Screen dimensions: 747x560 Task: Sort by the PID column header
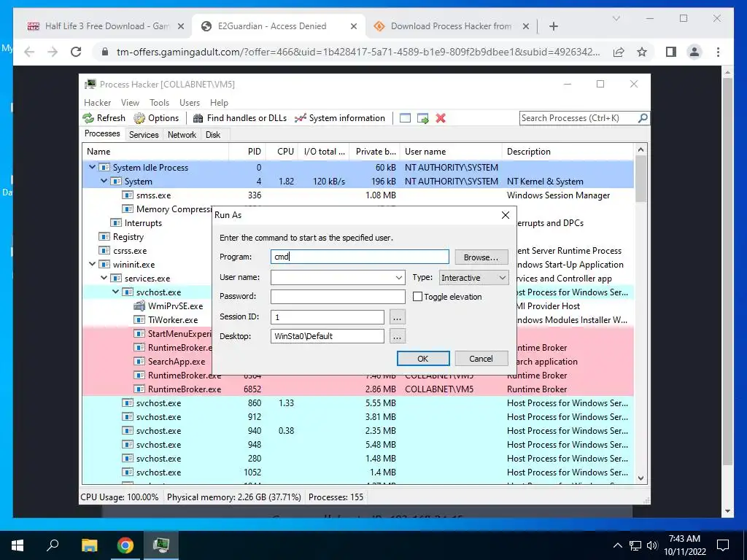(x=247, y=152)
